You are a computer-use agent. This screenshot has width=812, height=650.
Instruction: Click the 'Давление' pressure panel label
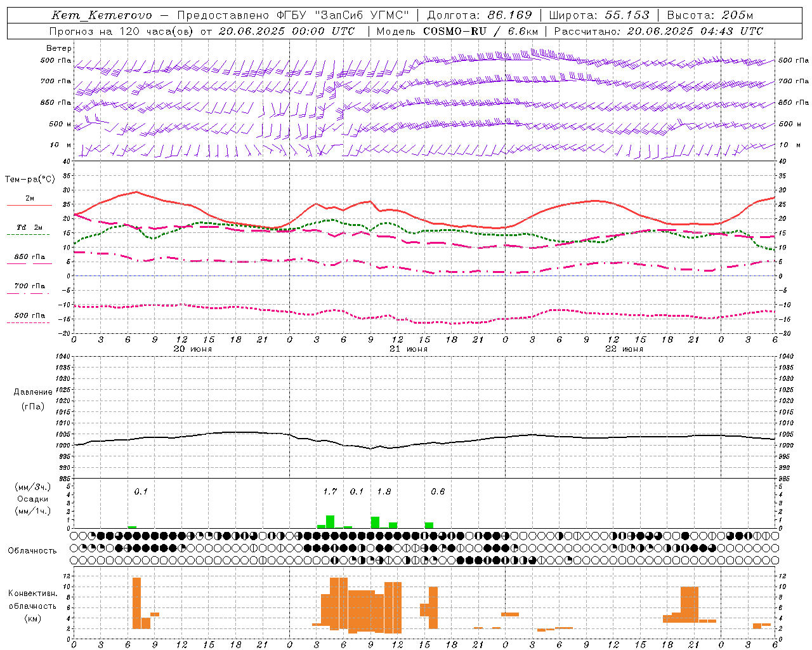33,392
